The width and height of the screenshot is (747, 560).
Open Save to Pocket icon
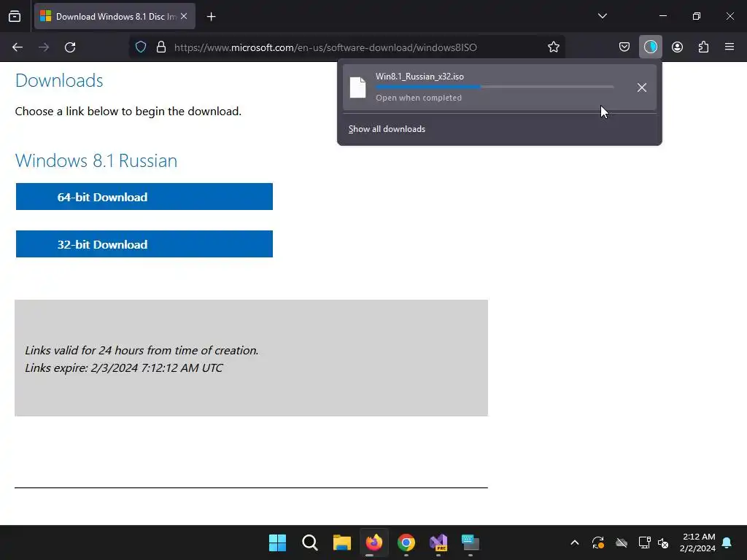tap(624, 47)
